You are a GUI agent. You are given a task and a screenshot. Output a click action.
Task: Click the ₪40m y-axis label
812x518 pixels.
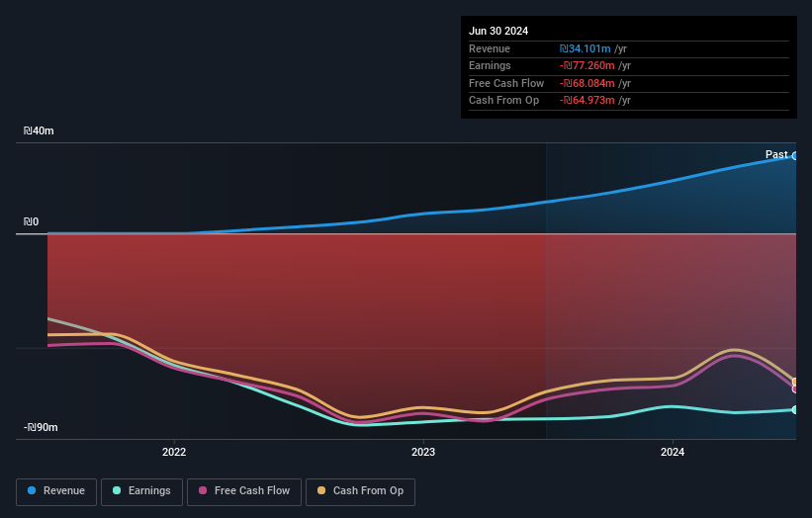pyautogui.click(x=39, y=130)
